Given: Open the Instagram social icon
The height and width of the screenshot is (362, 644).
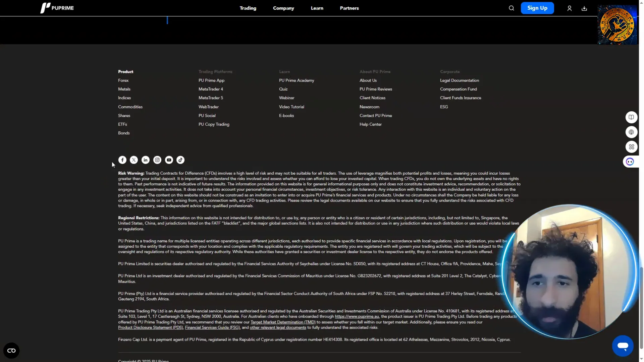Looking at the screenshot, I should (x=157, y=160).
